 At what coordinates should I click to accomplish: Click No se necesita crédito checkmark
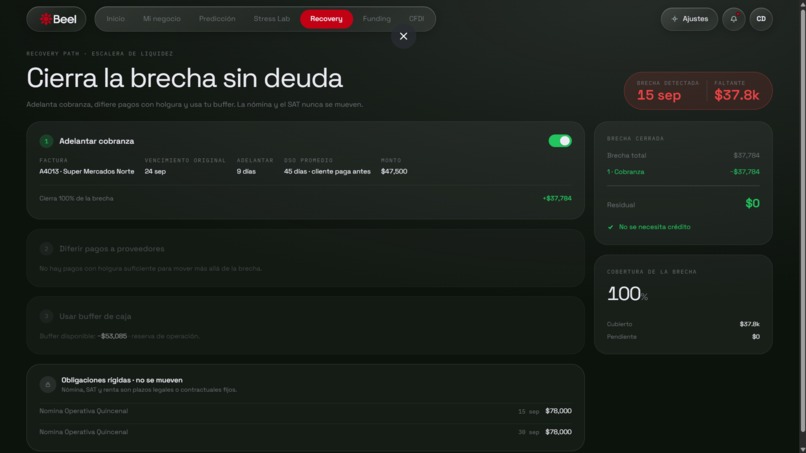(611, 227)
